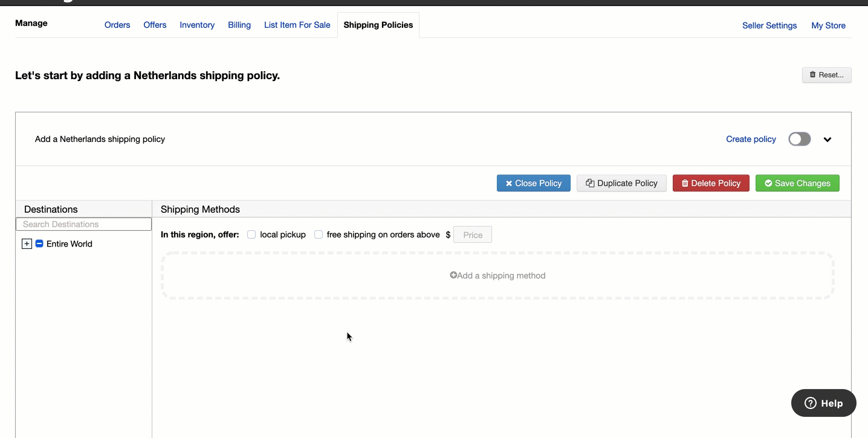Click the Add a Netherlands shipping policy title

tap(100, 139)
